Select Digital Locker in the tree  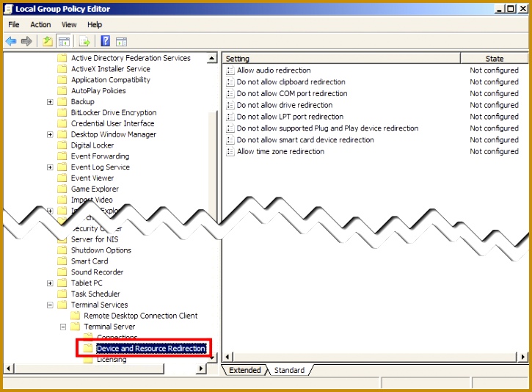pos(92,145)
